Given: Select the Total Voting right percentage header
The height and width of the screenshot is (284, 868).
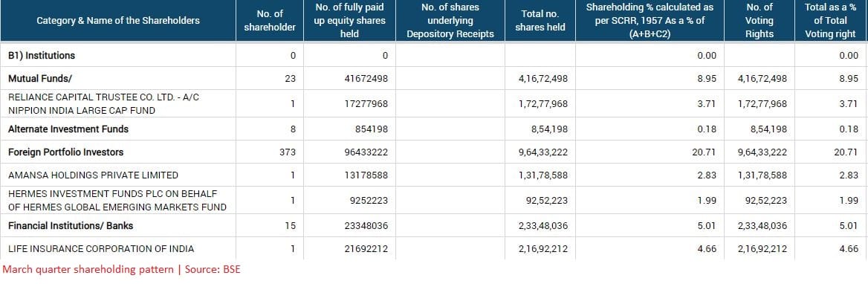Looking at the screenshot, I should tap(830, 21).
